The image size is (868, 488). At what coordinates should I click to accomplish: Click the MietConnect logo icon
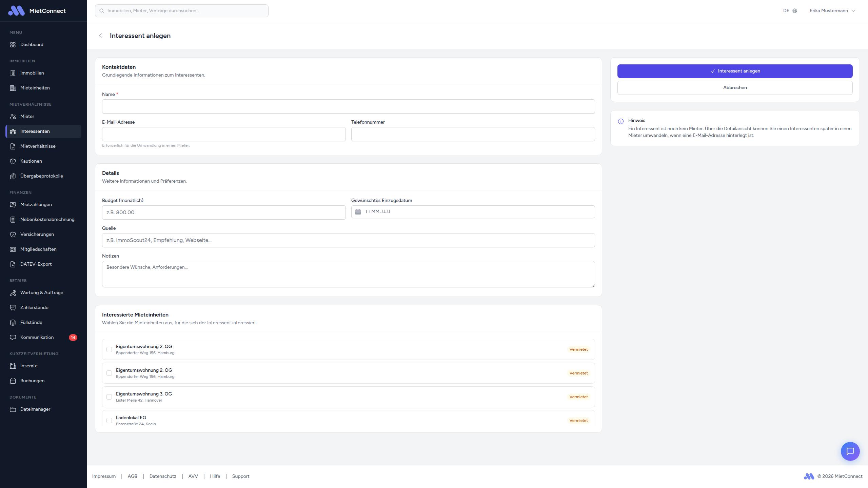coord(16,11)
